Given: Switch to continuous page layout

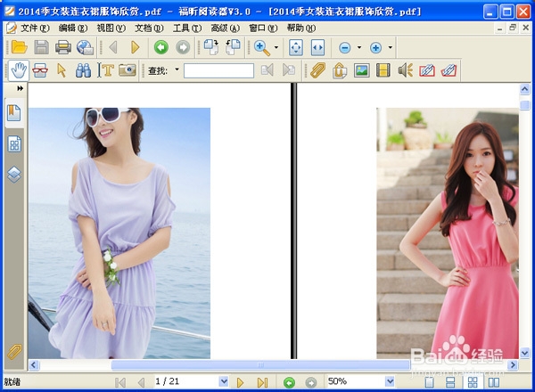Looking at the screenshot, I should (450, 382).
